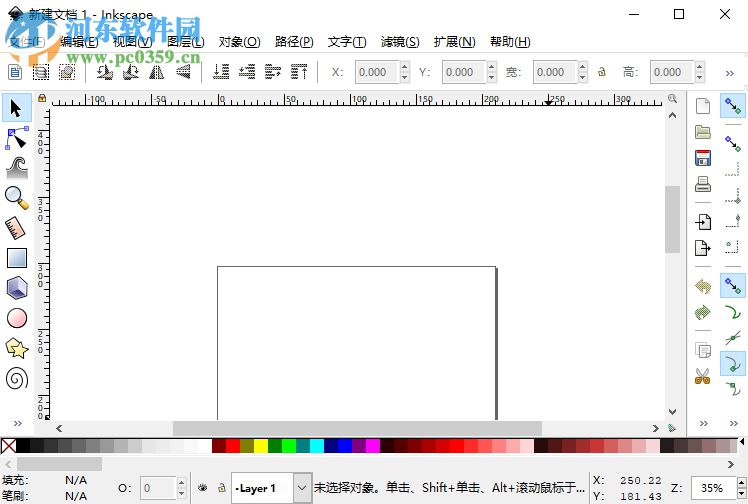Viewport: 748px width, 504px height.
Task: Flip selection horizontally
Action: [x=156, y=72]
